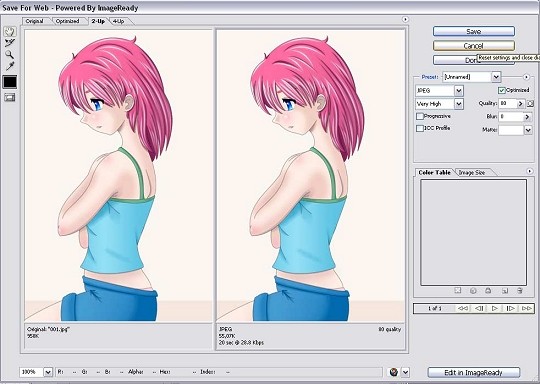This screenshot has width=540, height=384.
Task: Click the web-shift color icon
Action: click(x=473, y=291)
